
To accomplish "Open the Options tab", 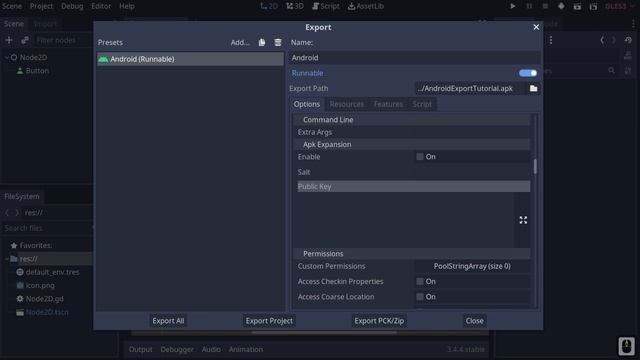I will pyautogui.click(x=307, y=104).
